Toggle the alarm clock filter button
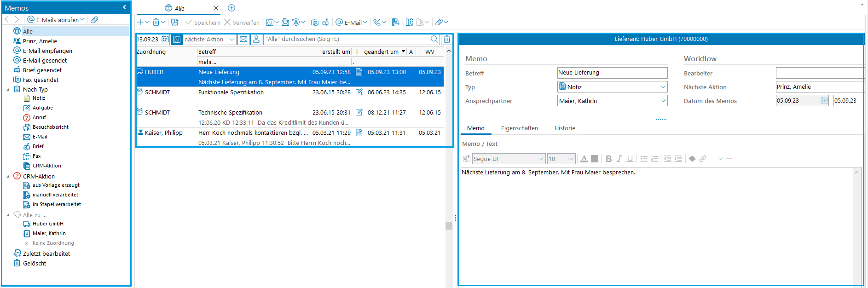 coord(177,40)
